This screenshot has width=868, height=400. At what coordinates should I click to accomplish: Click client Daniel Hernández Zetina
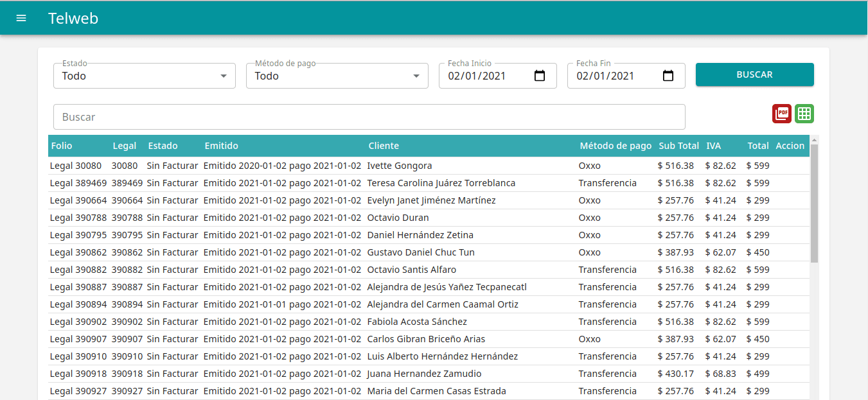pyautogui.click(x=420, y=235)
